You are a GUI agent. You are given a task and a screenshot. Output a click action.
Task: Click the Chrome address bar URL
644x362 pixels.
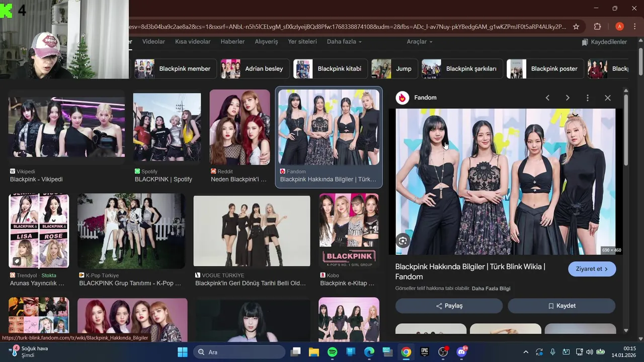(348, 27)
